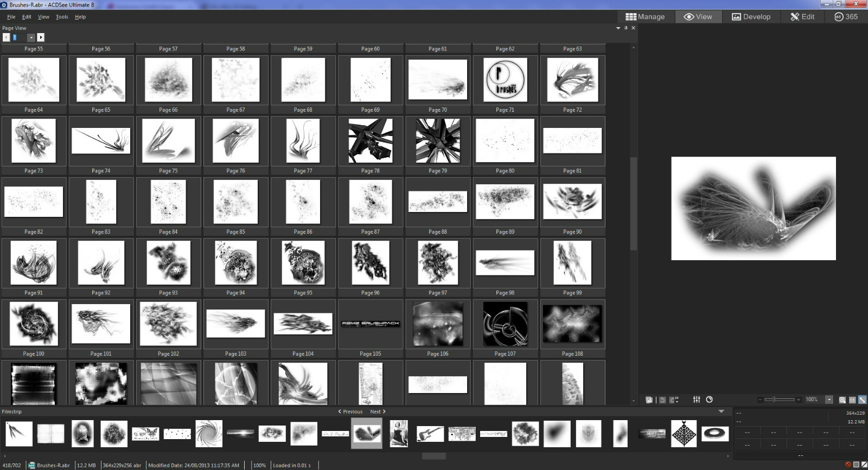868x470 pixels.
Task: Open Develop mode
Action: point(751,17)
